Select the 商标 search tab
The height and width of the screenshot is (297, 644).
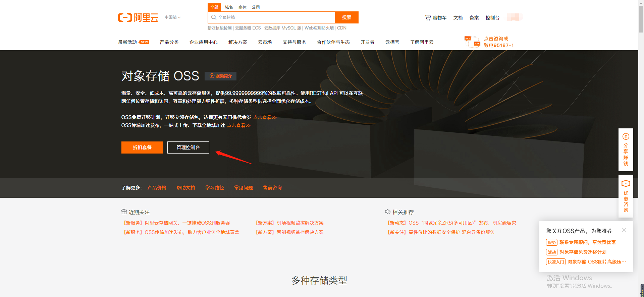tap(243, 7)
